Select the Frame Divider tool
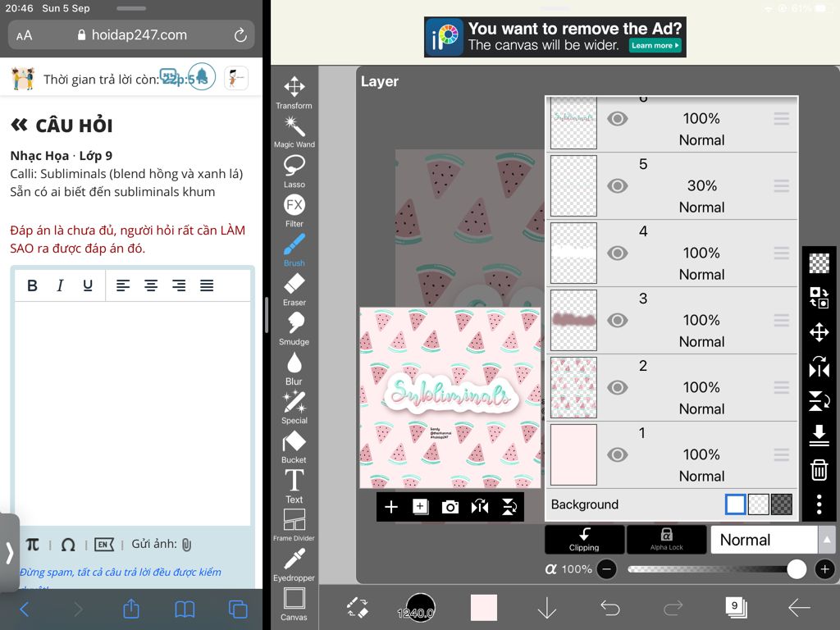 pyautogui.click(x=294, y=525)
